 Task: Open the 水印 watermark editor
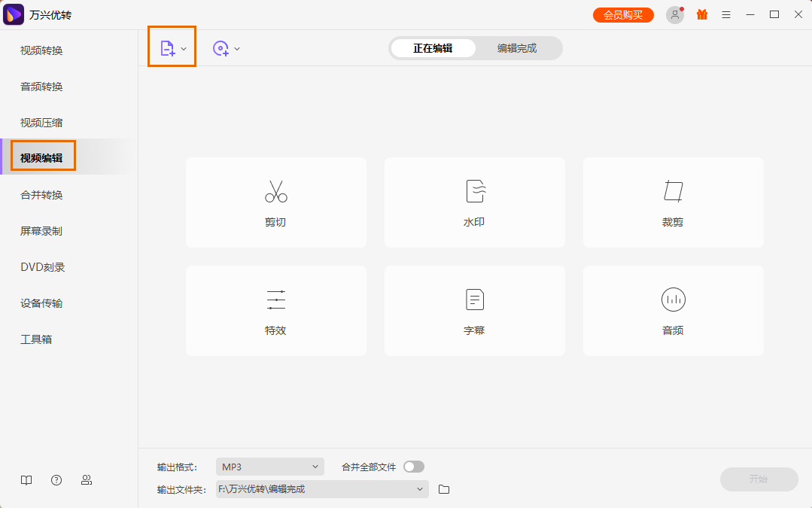pos(474,202)
